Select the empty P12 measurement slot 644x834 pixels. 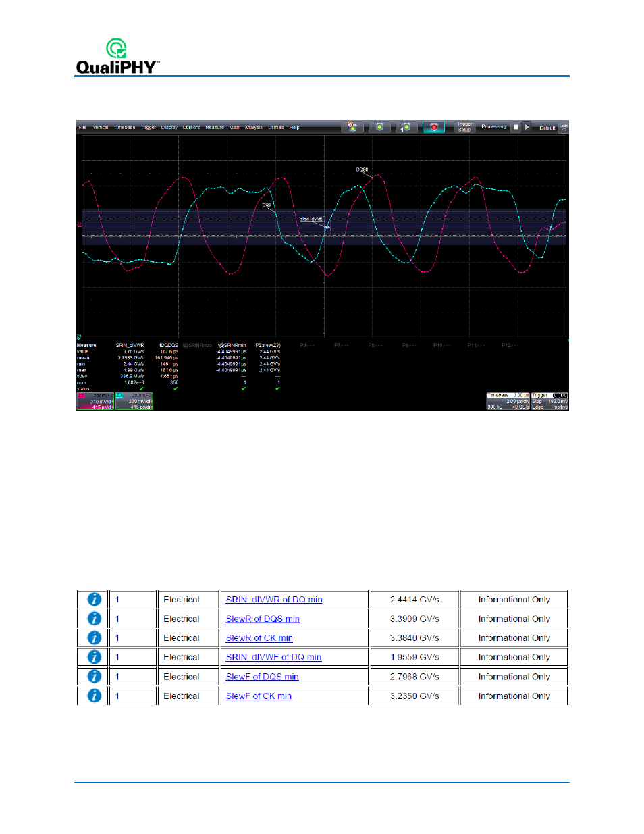tap(510, 345)
